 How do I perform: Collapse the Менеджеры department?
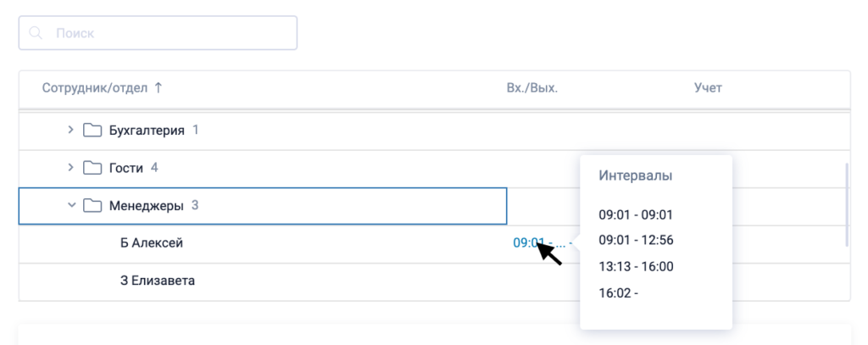pos(71,205)
